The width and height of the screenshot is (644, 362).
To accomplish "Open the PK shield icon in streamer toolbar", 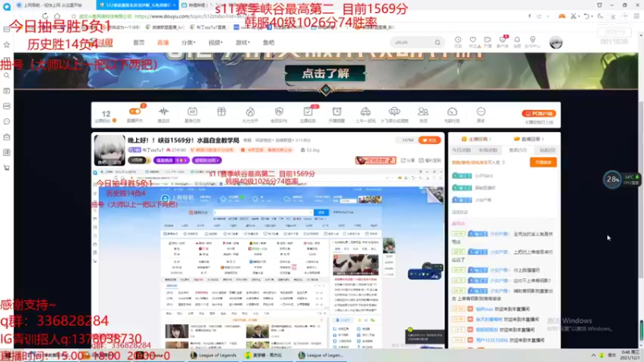I will [279, 112].
